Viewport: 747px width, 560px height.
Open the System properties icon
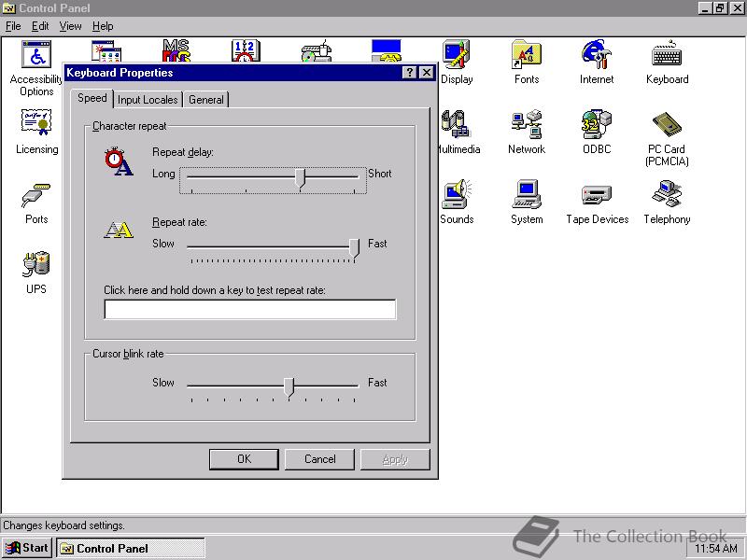527,194
